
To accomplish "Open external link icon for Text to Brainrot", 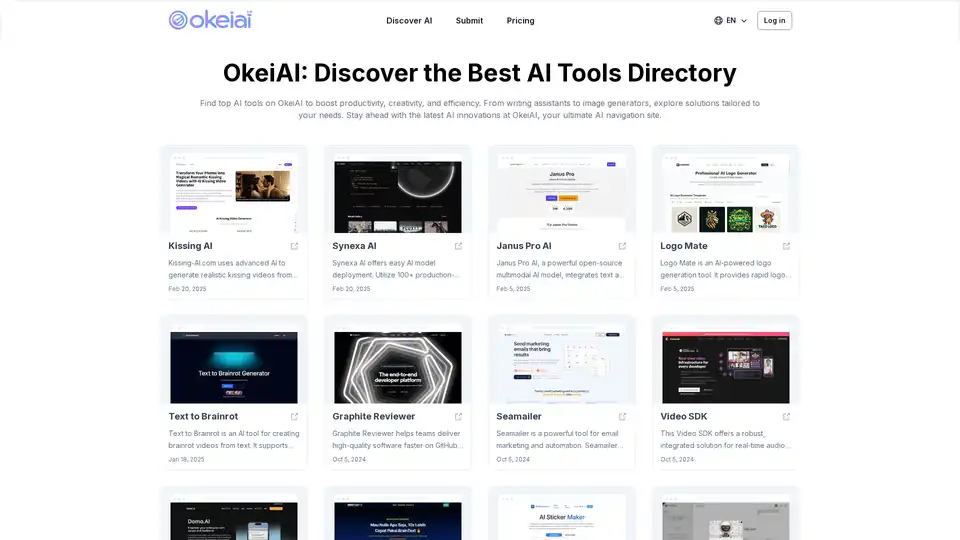I will pos(294,417).
